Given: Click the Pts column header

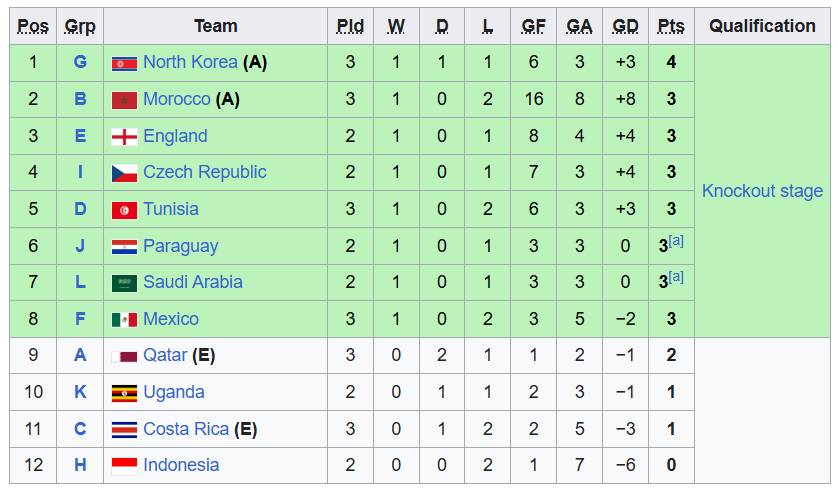Looking at the screenshot, I should (671, 27).
